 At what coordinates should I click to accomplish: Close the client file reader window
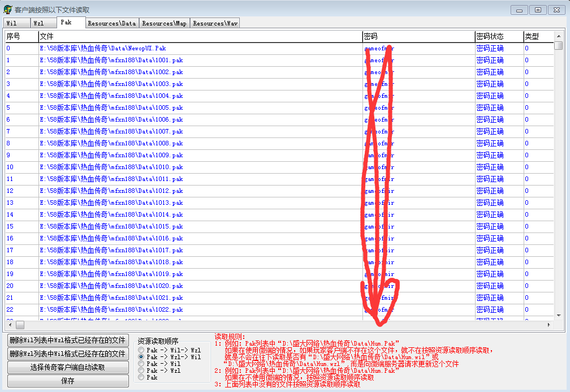coord(556,10)
